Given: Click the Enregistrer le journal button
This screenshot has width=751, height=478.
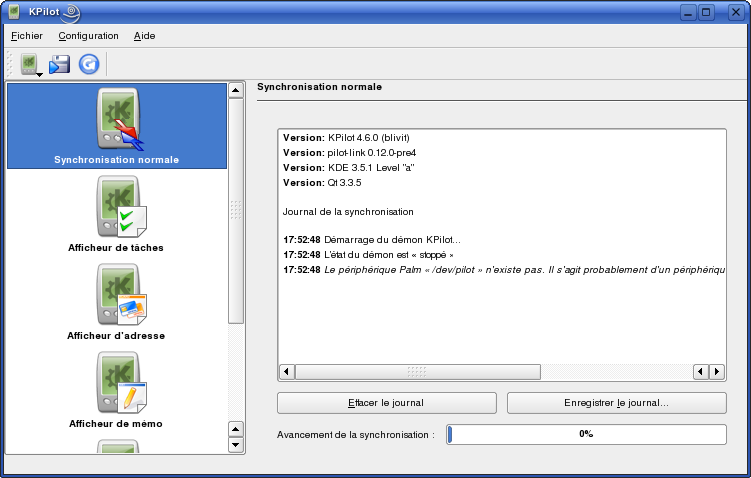Looking at the screenshot, I should point(616,403).
